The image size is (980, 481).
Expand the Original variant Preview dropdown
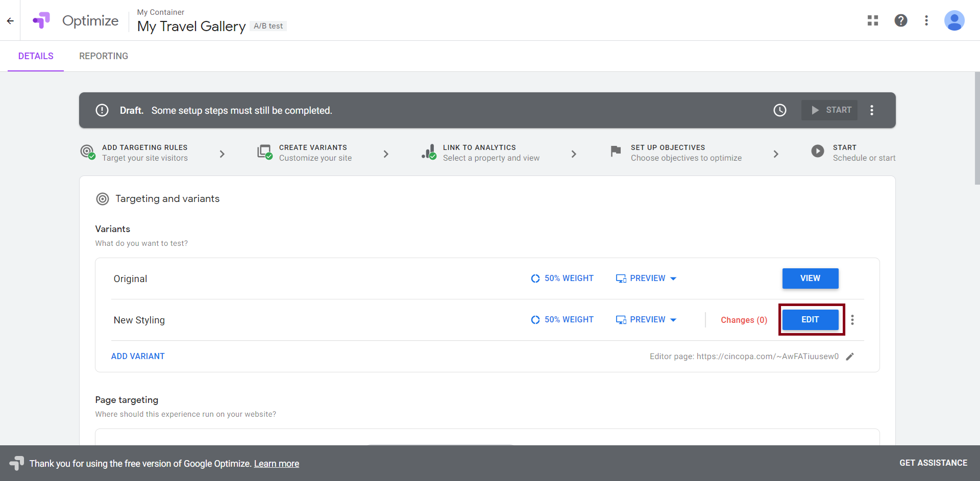pyautogui.click(x=673, y=279)
